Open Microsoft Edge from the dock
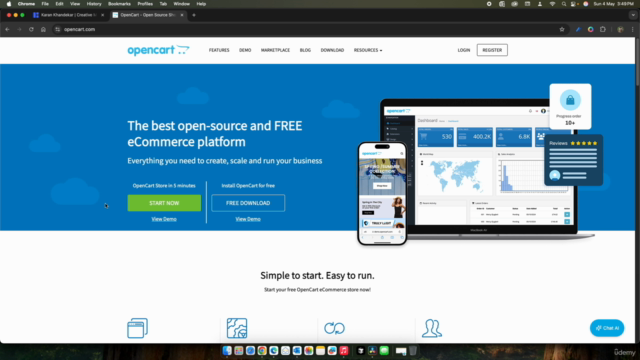Viewport: 640px width, 360px height. point(273,351)
